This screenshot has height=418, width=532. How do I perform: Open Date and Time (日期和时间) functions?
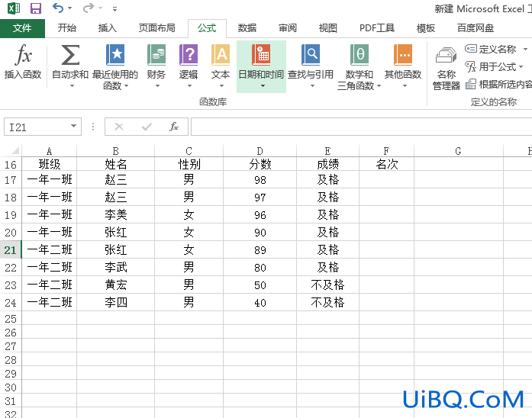[261, 66]
